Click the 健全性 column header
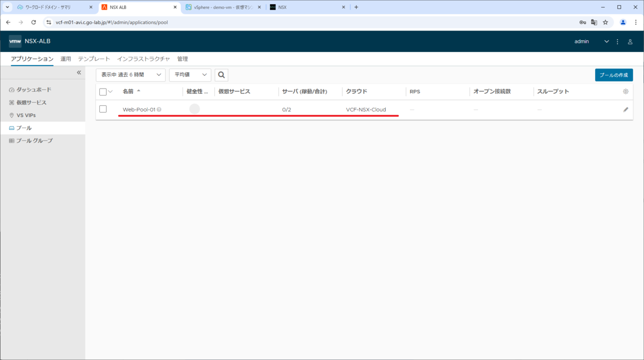 click(198, 92)
